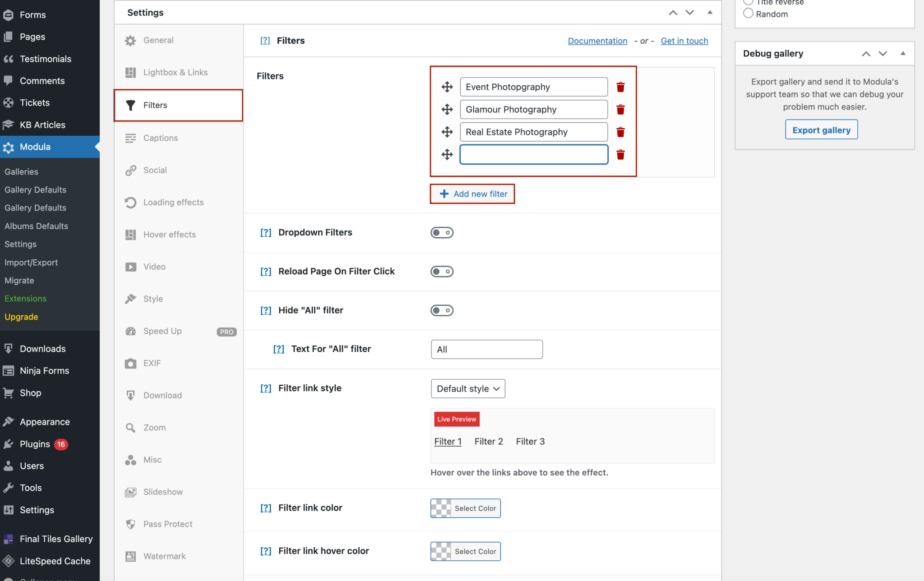Click the Captions icon in settings navigation
924x581 pixels.
click(130, 138)
